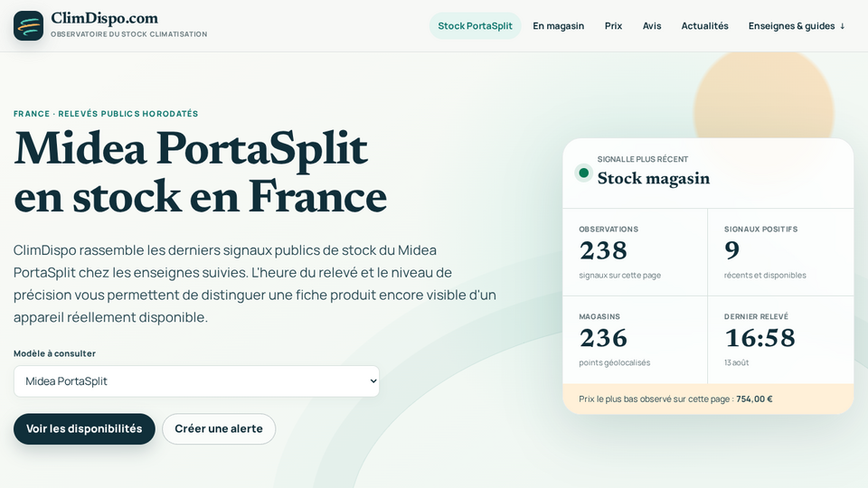This screenshot has height=488, width=868.
Task: Click the Observatoire du stock climatisation tagline
Action: (129, 33)
